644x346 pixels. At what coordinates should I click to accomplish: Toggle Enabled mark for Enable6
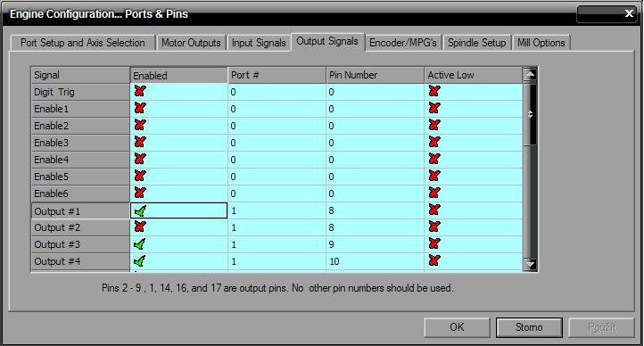(x=140, y=193)
